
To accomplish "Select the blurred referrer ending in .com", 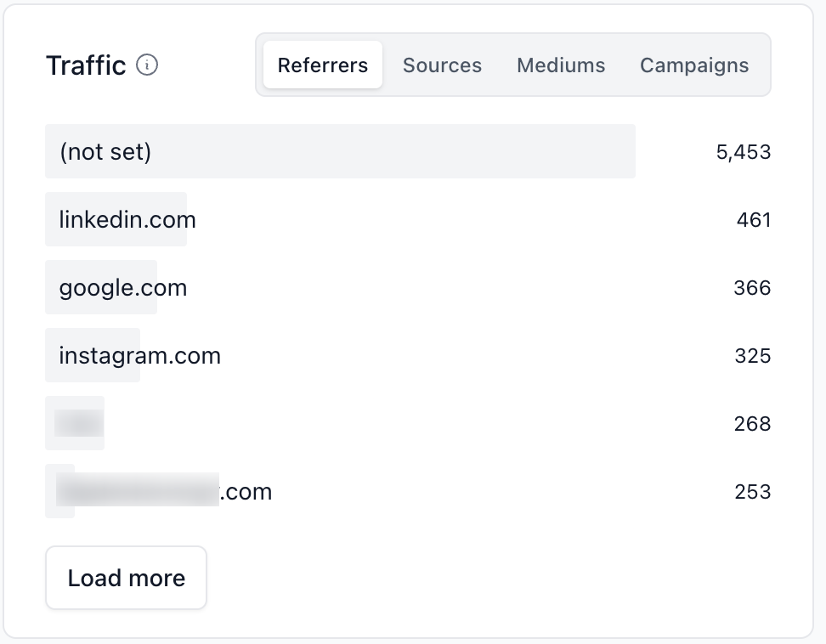I will pos(164,491).
